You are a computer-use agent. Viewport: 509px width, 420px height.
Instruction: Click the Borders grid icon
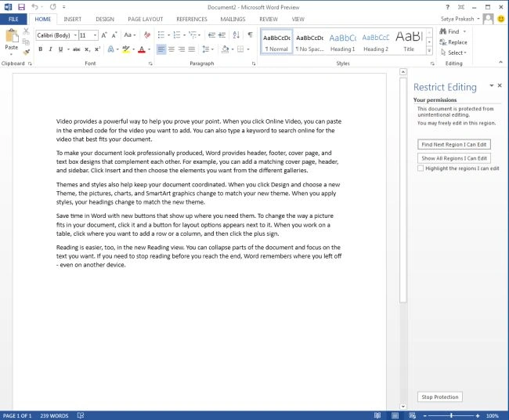tap(240, 49)
